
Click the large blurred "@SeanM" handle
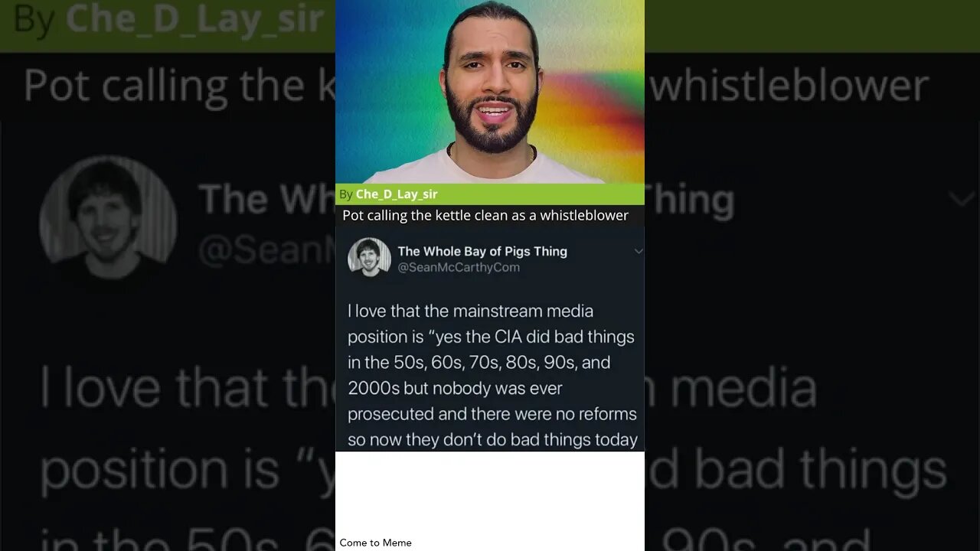tap(264, 249)
